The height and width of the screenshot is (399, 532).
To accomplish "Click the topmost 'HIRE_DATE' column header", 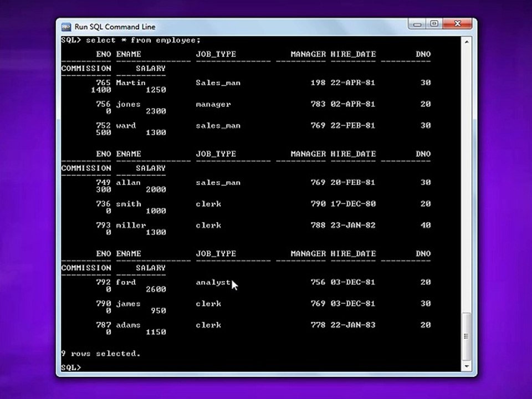I will click(x=353, y=54).
